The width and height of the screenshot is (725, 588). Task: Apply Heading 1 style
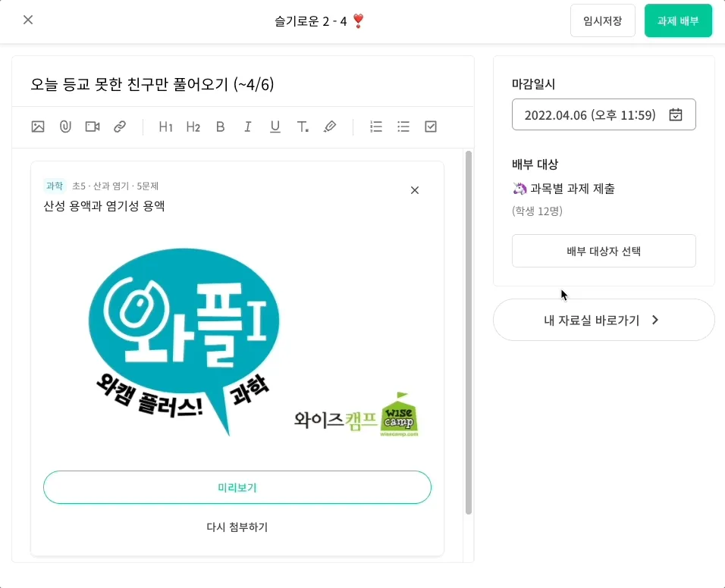tap(165, 127)
